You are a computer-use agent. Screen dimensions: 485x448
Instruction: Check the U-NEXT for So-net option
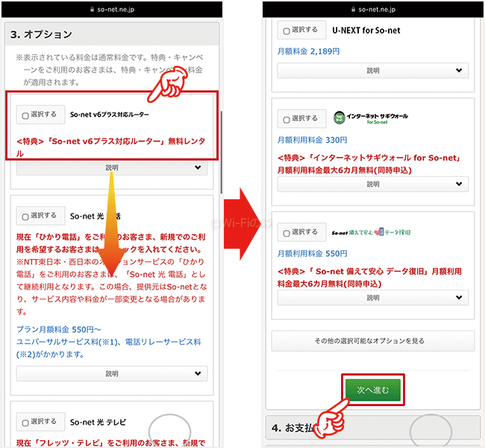pos(287,31)
